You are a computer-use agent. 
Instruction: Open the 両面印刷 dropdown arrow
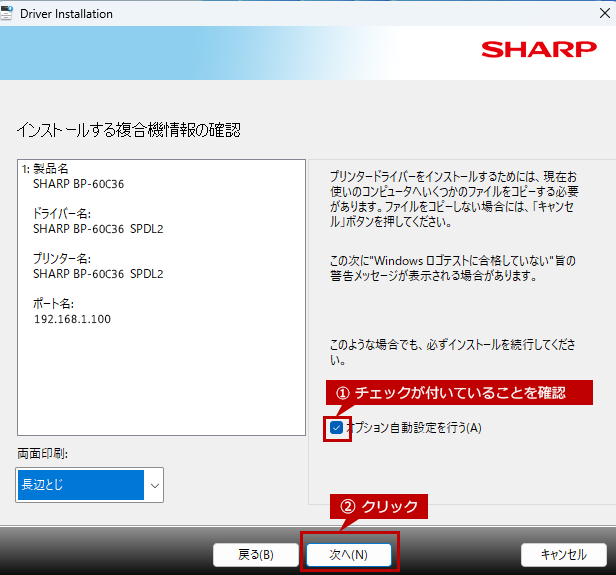pos(155,485)
